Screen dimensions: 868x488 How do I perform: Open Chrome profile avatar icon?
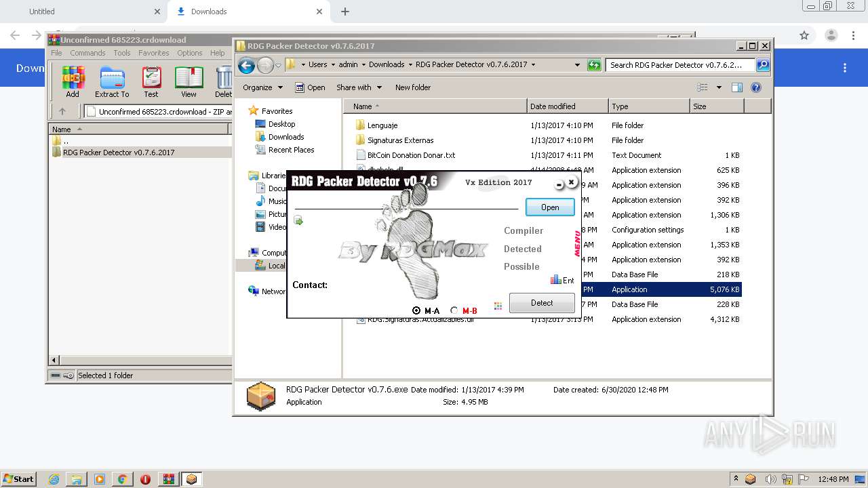[831, 35]
